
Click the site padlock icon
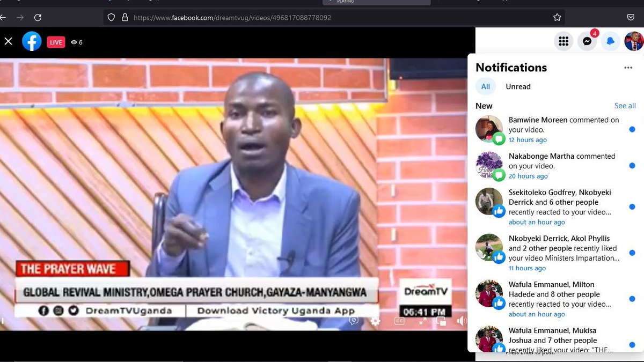(x=125, y=17)
